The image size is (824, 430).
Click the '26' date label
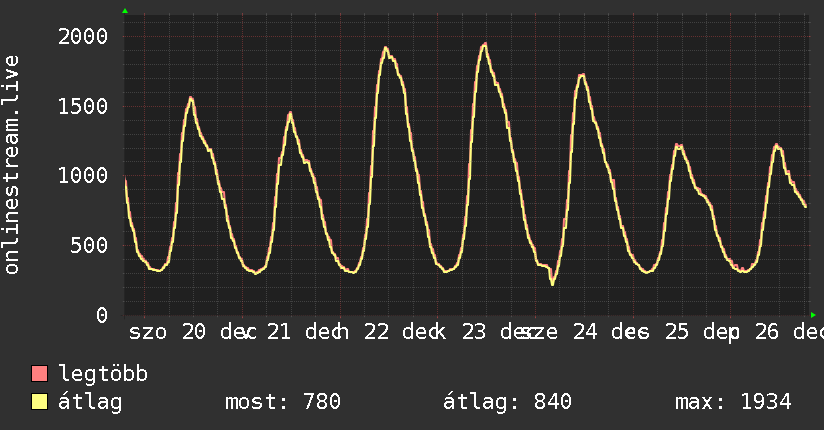coord(767,332)
